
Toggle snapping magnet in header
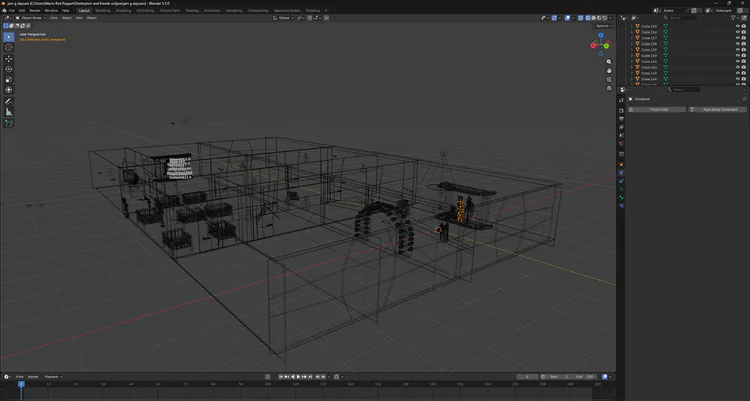point(309,18)
